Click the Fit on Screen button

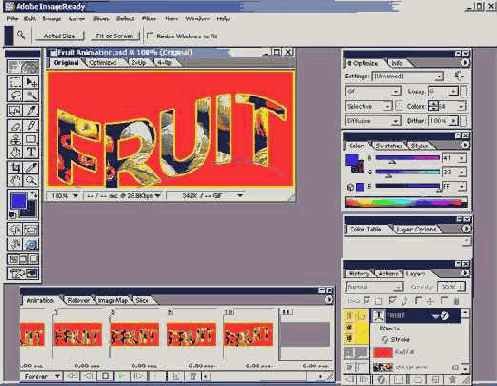(114, 36)
